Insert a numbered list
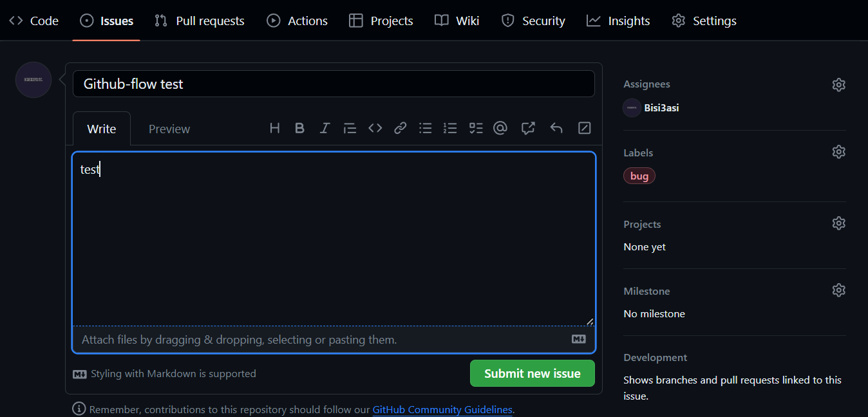The width and height of the screenshot is (868, 417). (x=450, y=128)
